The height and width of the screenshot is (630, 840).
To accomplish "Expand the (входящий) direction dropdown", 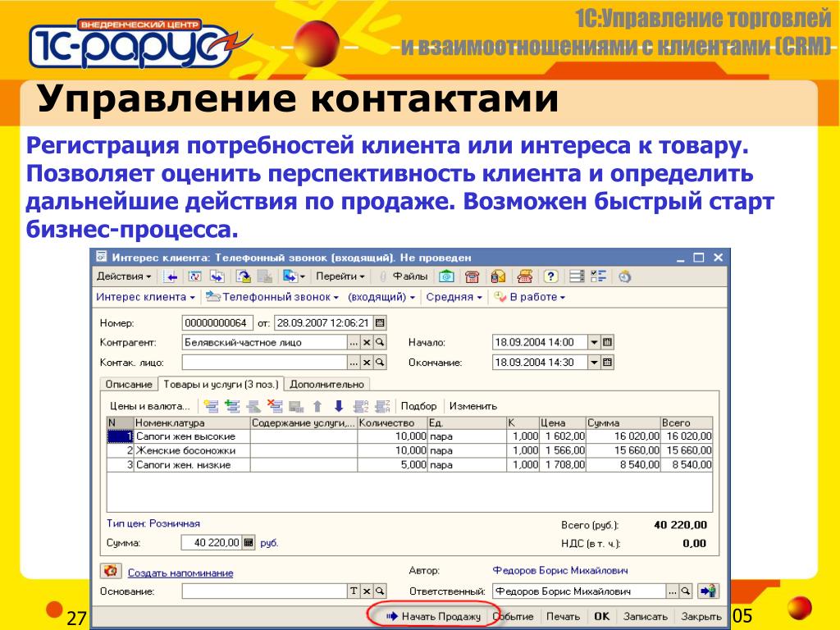I will (381, 297).
